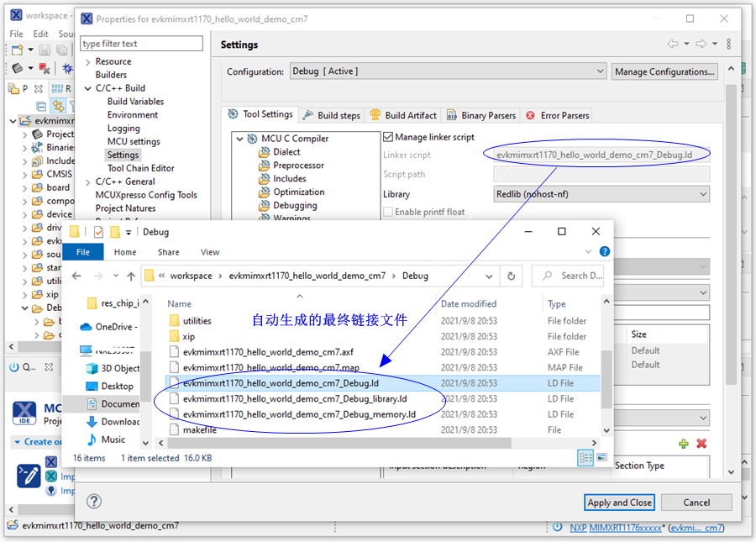Click the collapse all icon in project explorer
Image resolution: width=756 pixels, height=542 pixels.
click(41, 106)
